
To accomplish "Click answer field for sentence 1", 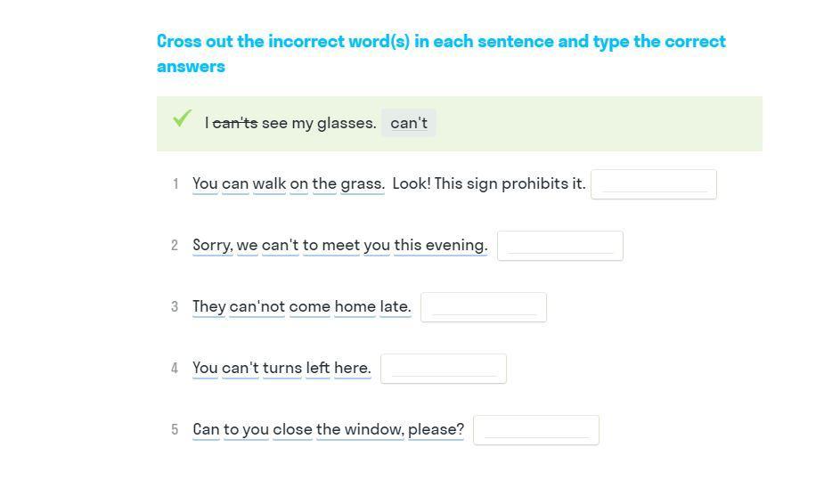I will click(653, 184).
